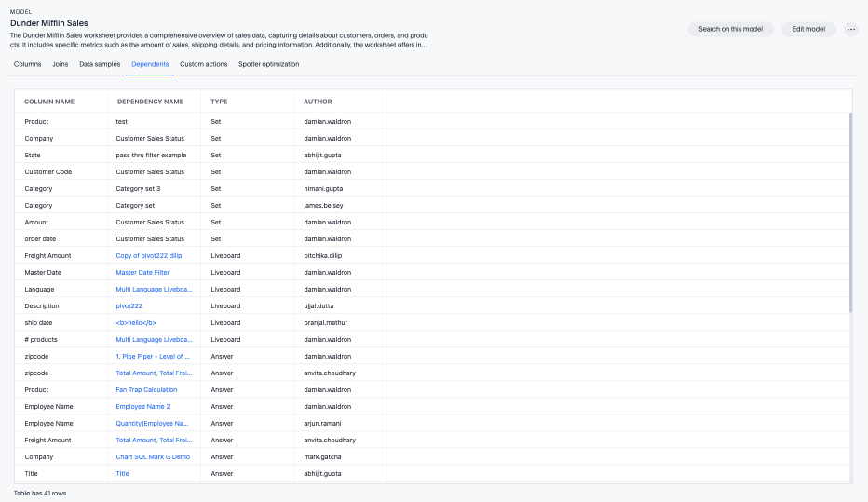Switch to the Columns tab

point(28,64)
